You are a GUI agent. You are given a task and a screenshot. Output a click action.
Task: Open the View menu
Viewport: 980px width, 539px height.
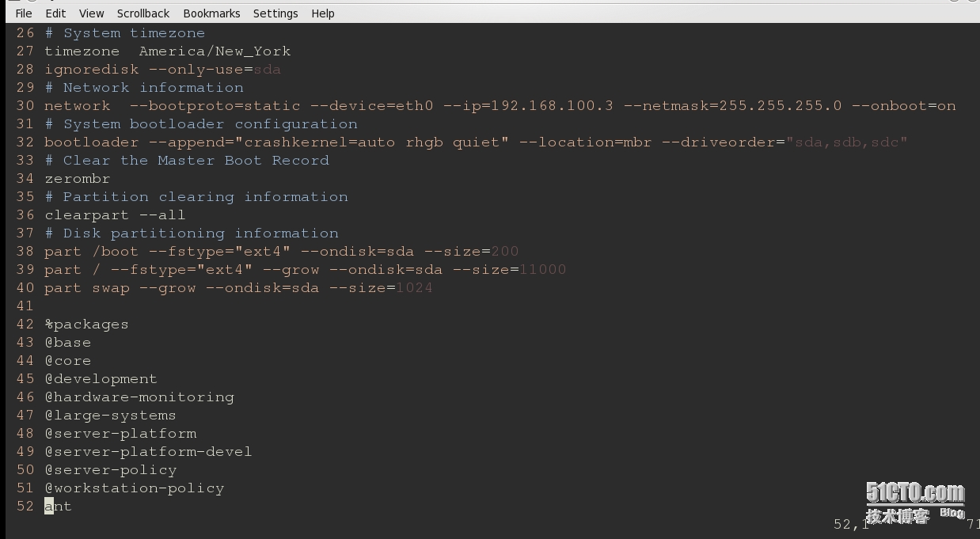(91, 13)
